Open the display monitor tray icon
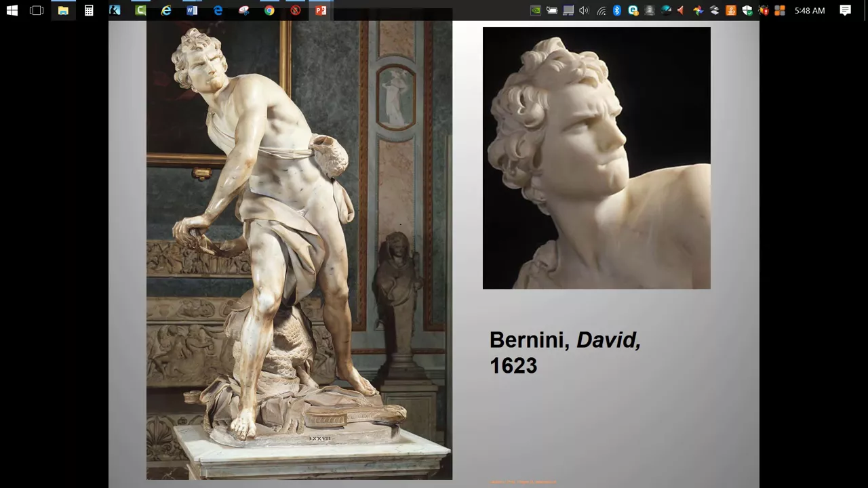 pos(568,10)
